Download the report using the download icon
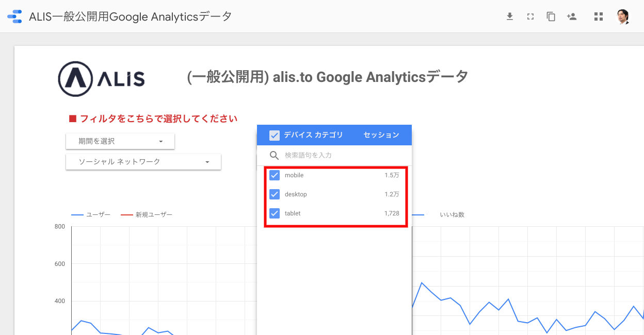 tap(510, 16)
